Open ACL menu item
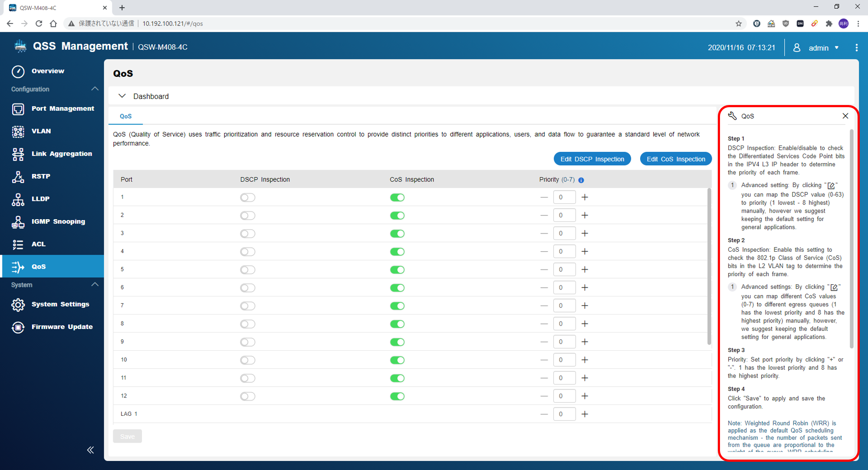868x470 pixels. point(38,244)
